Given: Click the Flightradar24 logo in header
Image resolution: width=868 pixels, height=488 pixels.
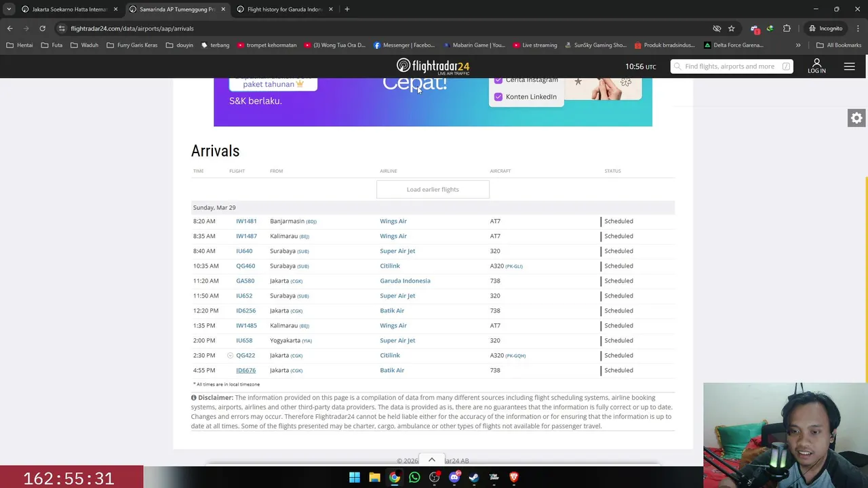Looking at the screenshot, I should pyautogui.click(x=433, y=66).
